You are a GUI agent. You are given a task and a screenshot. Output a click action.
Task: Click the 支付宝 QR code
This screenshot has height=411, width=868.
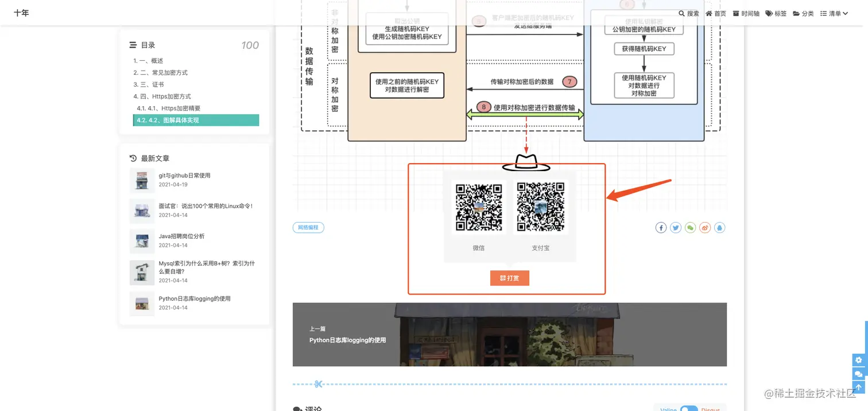click(540, 207)
